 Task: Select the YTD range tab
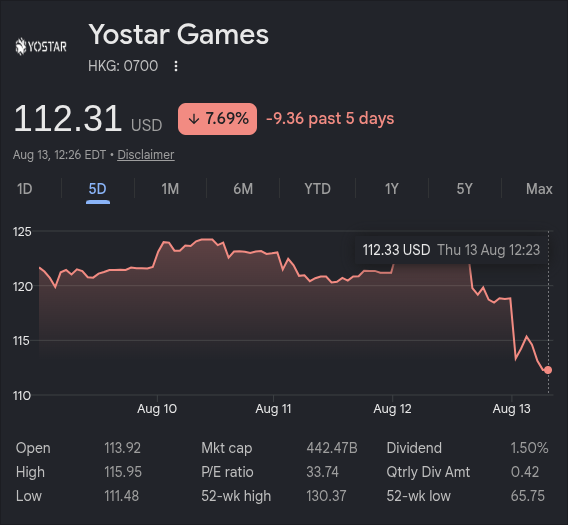tap(317, 189)
